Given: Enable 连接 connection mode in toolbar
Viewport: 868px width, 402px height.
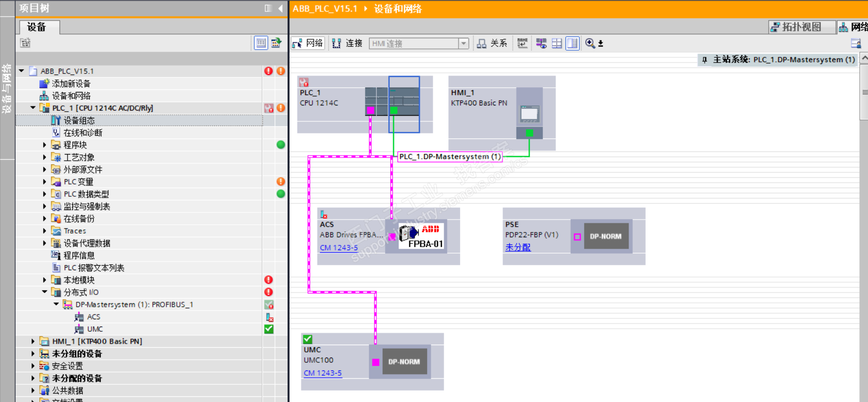Looking at the screenshot, I should pyautogui.click(x=347, y=43).
